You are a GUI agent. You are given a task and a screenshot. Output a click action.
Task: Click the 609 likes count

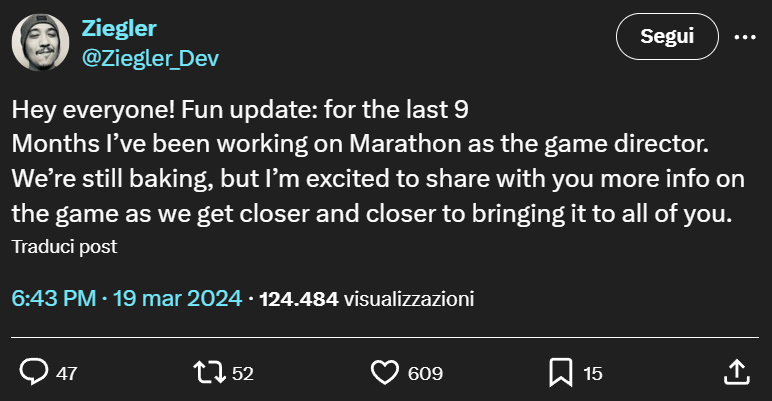(425, 374)
